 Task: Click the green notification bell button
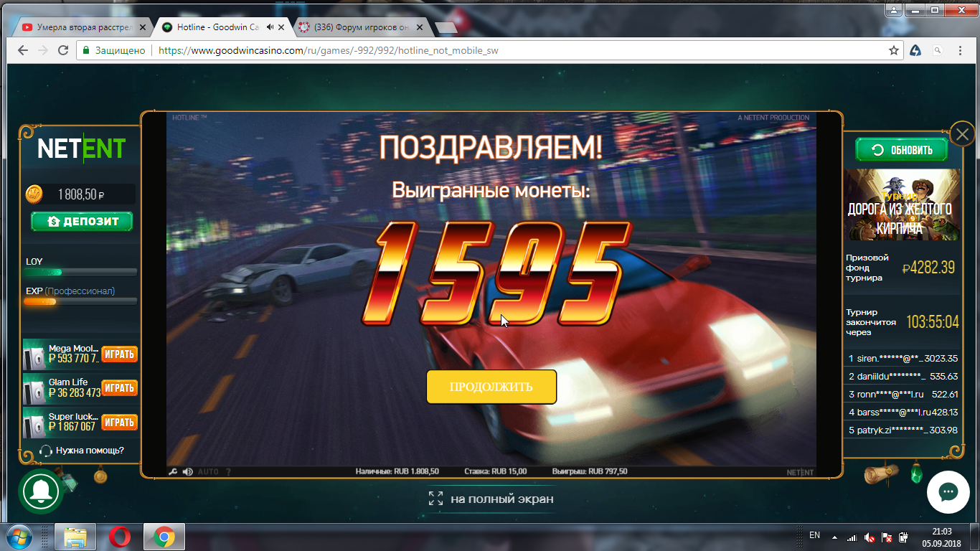pos(40,491)
